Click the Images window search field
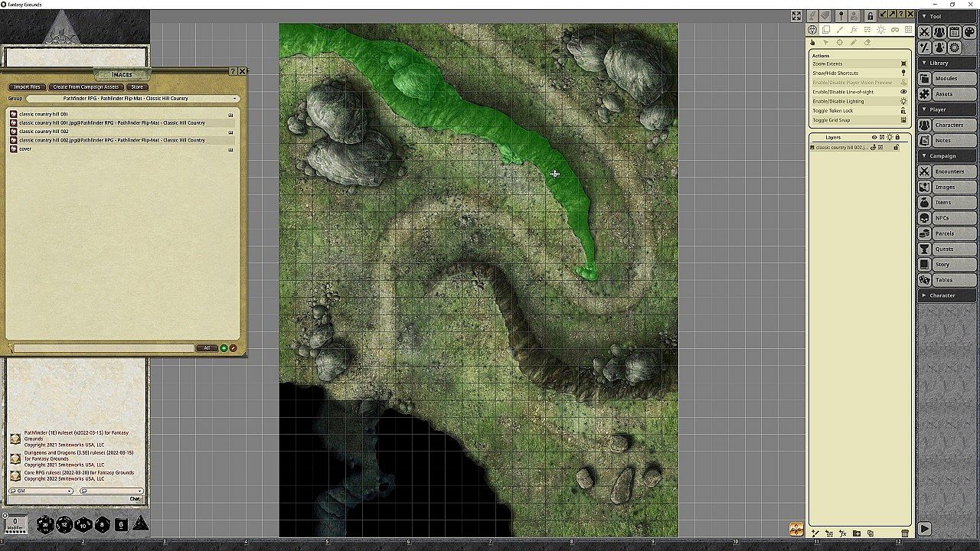This screenshot has height=551, width=980. click(x=105, y=348)
